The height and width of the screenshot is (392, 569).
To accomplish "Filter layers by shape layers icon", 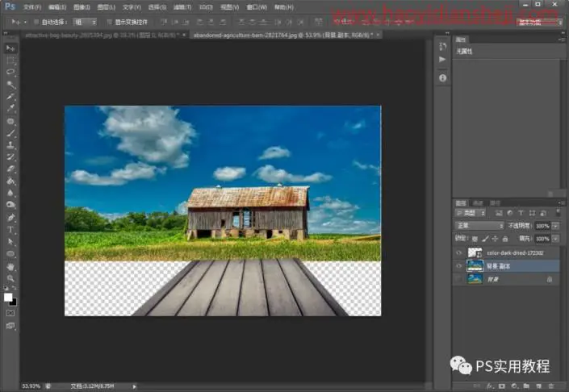I will (x=532, y=213).
